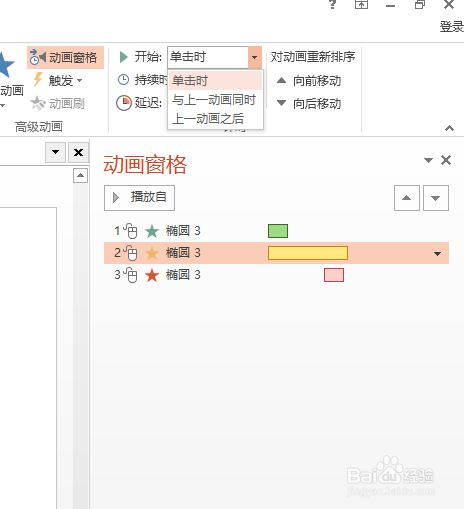Open the left panel dropdown arrow
464x509 pixels.
(x=55, y=152)
